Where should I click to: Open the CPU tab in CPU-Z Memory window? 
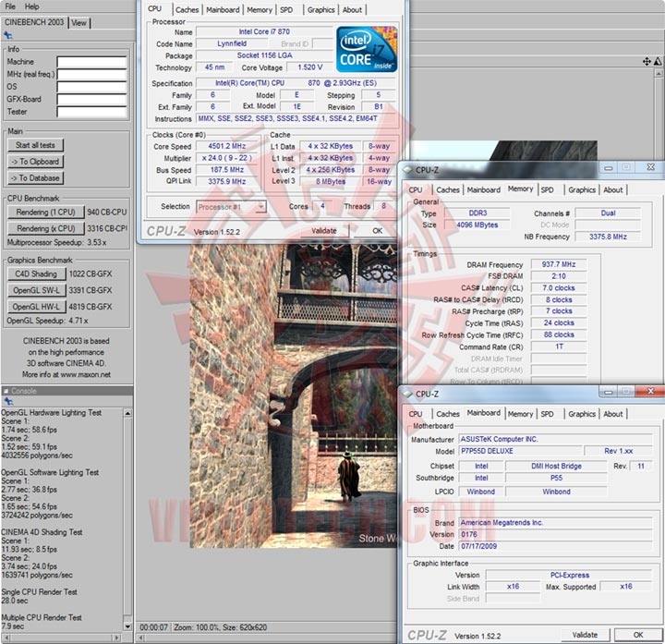(416, 190)
